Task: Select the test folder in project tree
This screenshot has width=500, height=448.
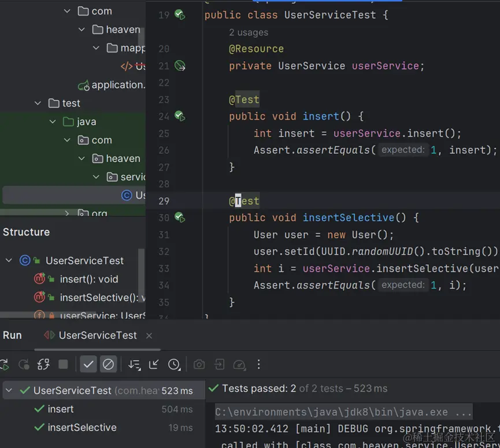Action: click(x=64, y=103)
